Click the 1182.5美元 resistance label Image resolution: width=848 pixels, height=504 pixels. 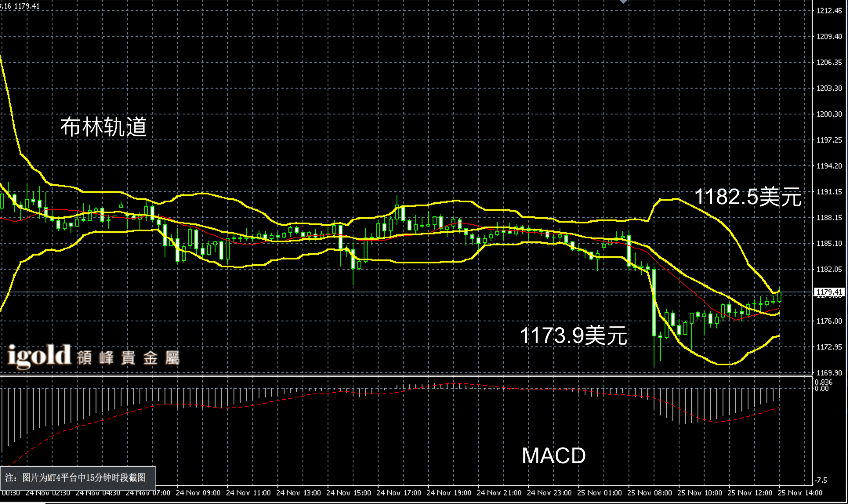click(748, 196)
